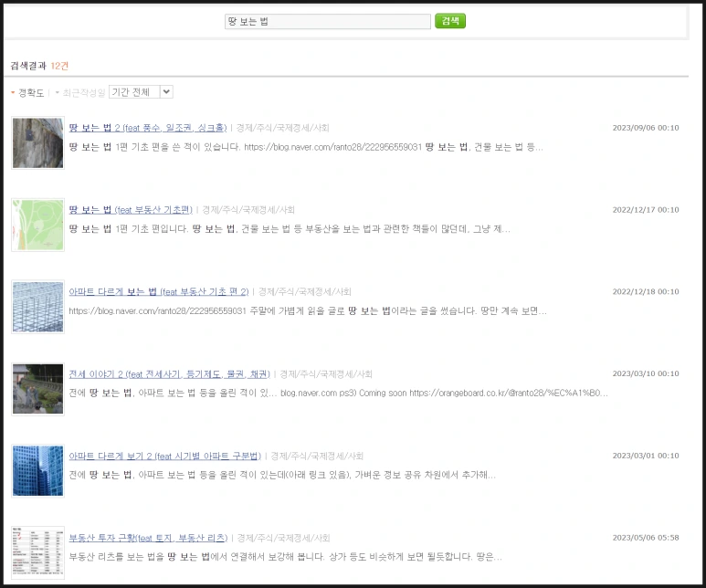
Task: Click snippet mentioning 주말에 가볍게 읽을 글로
Action: pyautogui.click(x=308, y=311)
